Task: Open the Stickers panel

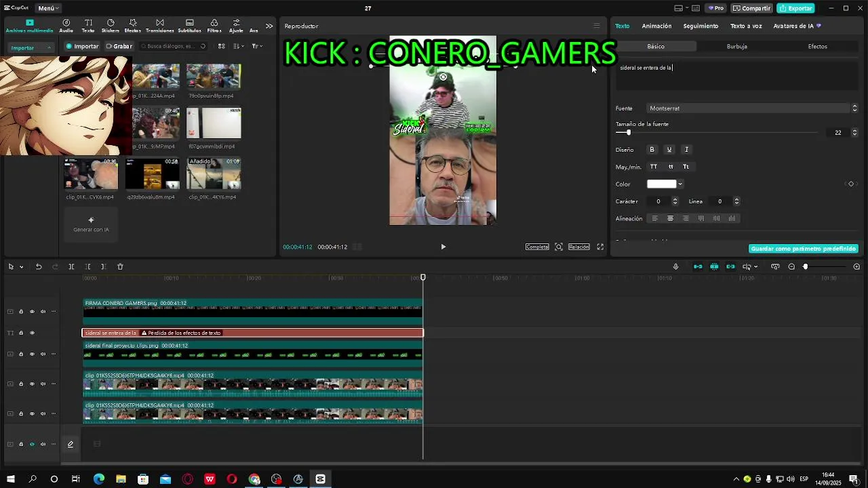Action: (x=111, y=26)
